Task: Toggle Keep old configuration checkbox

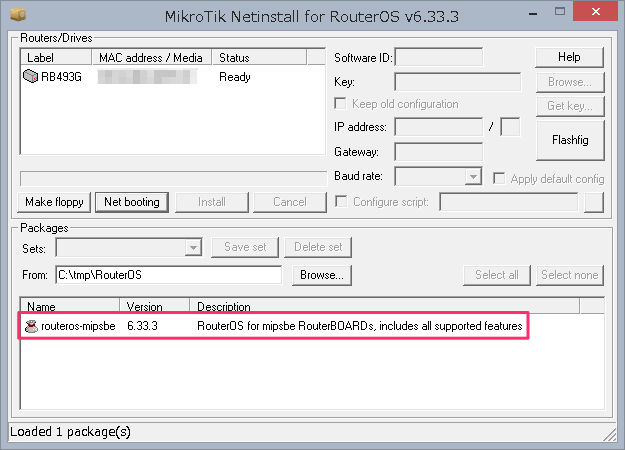Action: point(340,104)
